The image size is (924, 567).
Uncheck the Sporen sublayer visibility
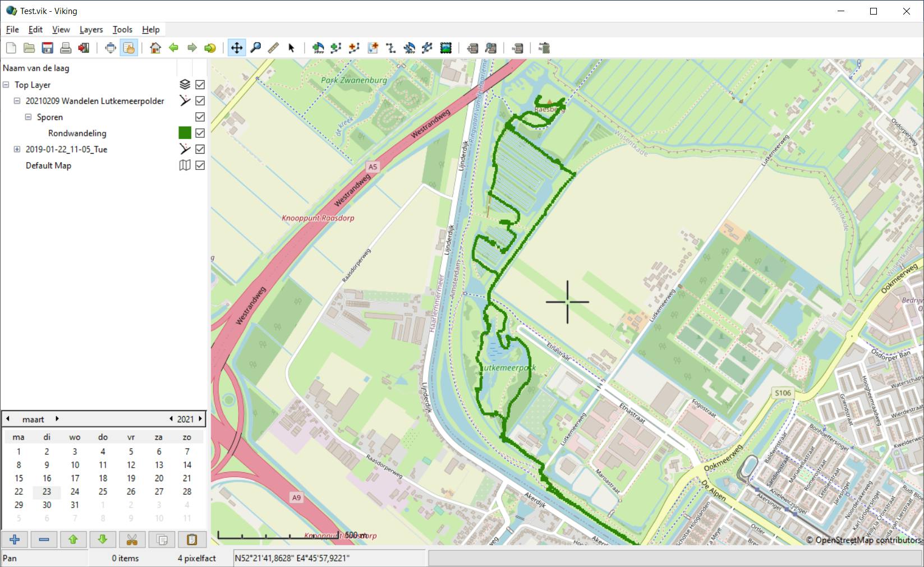pos(200,117)
